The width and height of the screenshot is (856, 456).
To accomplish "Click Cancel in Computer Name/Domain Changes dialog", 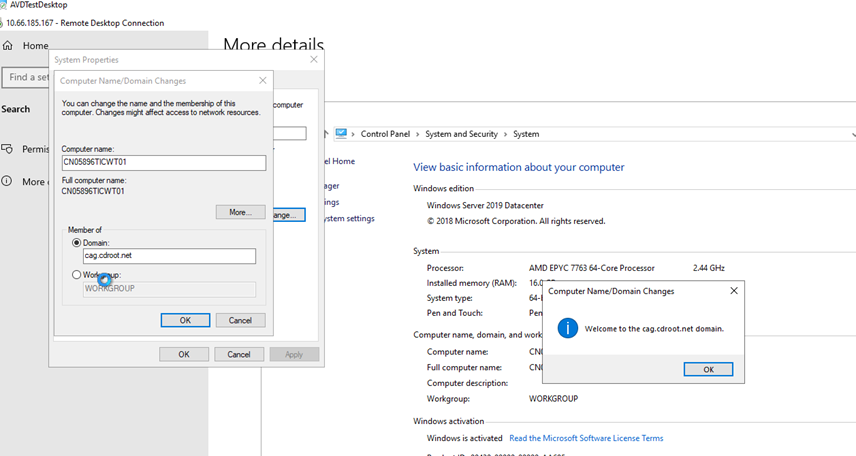I will pyautogui.click(x=240, y=321).
